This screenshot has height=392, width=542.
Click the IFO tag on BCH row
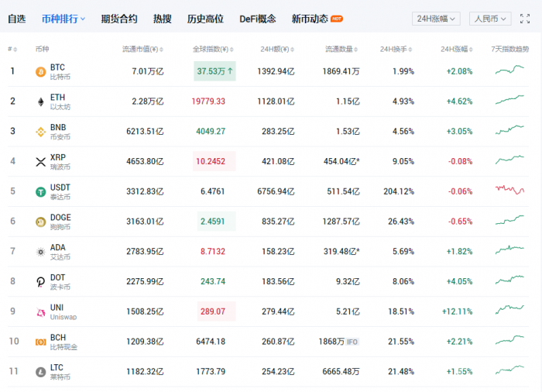(352, 342)
